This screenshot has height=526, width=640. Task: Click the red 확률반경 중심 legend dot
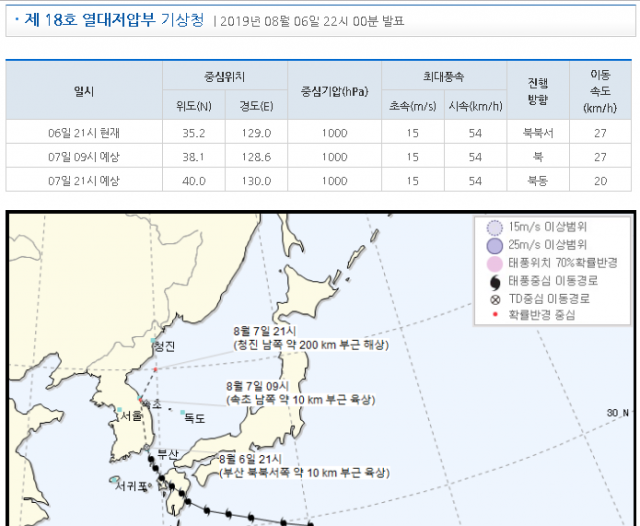tap(493, 315)
